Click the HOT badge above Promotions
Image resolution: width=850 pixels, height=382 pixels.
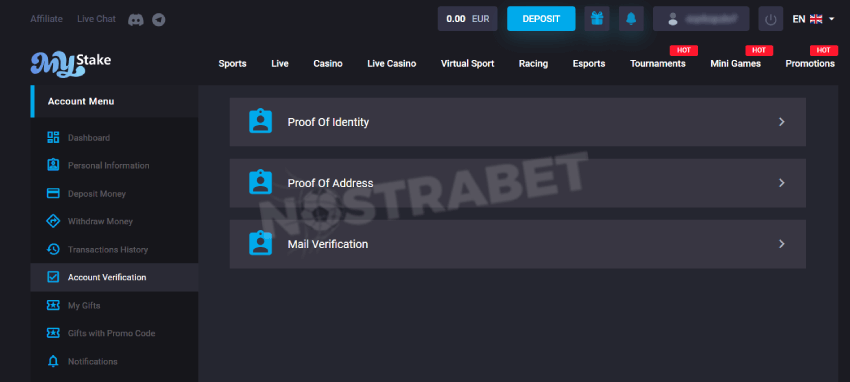point(823,50)
